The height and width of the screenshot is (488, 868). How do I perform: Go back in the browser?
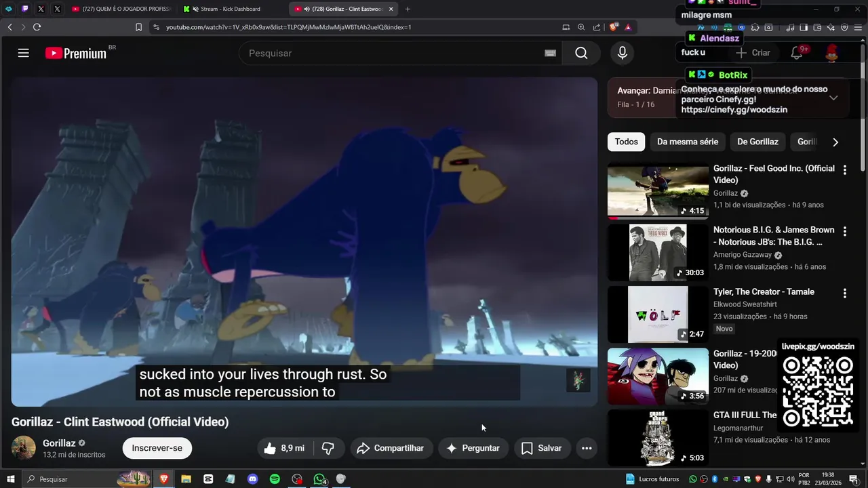click(x=9, y=27)
